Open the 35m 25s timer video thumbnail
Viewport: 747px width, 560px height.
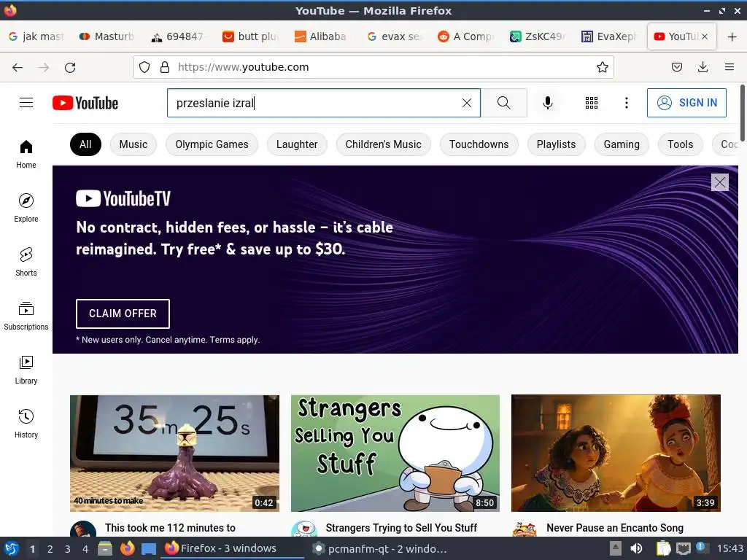(x=174, y=454)
